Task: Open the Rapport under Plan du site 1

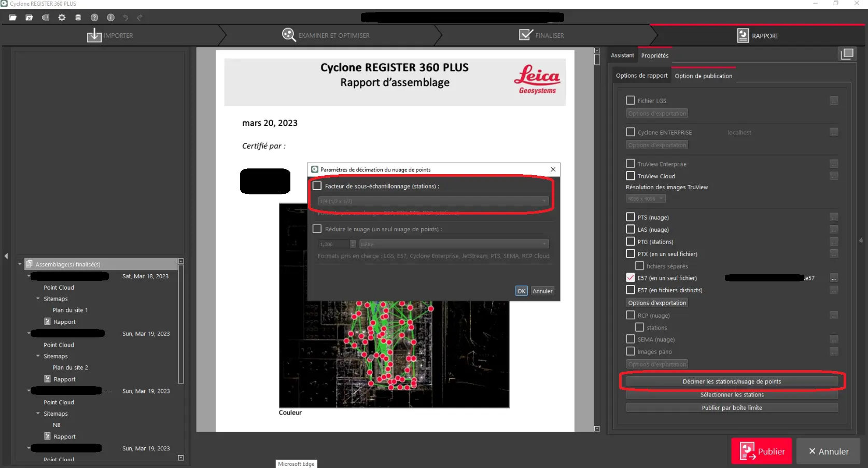Action: tap(64, 322)
